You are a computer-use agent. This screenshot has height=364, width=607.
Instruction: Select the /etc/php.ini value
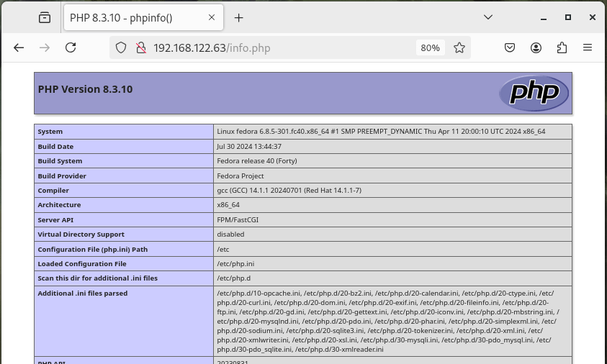coord(235,264)
